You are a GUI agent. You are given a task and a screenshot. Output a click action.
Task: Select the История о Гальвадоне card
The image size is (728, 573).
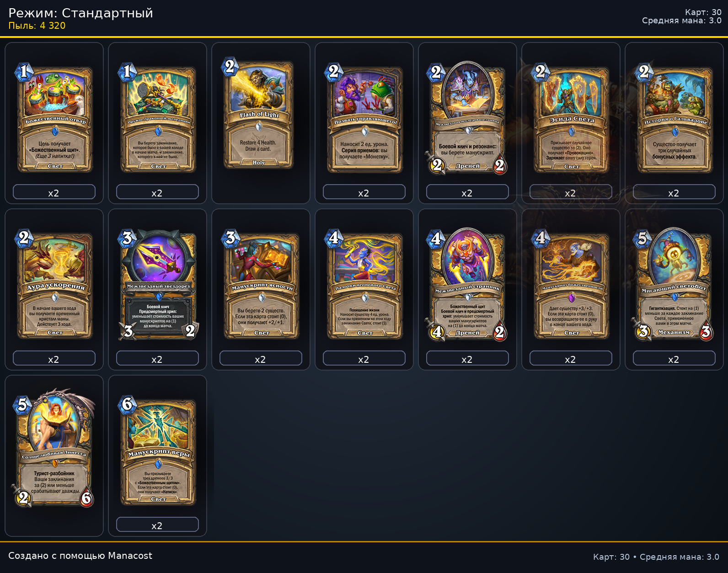[674, 118]
